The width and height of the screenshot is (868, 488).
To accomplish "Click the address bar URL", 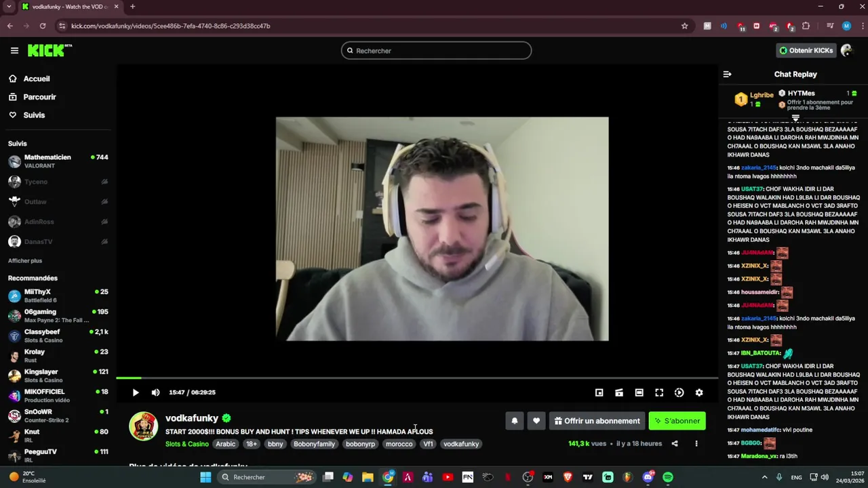I will (x=171, y=26).
